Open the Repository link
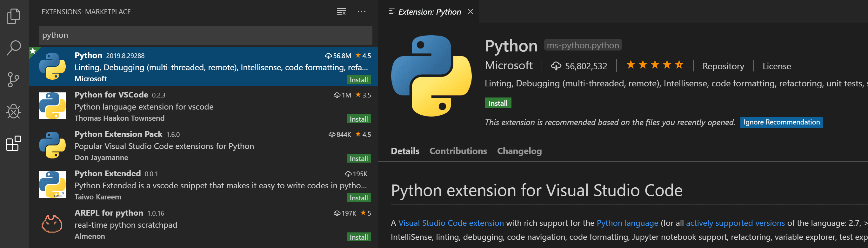 coord(723,66)
